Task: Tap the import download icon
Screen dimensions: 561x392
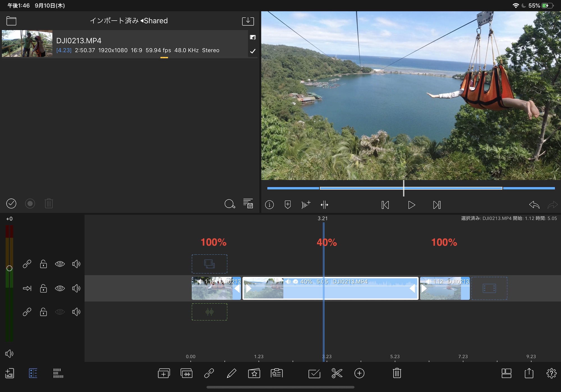Action: point(248,21)
